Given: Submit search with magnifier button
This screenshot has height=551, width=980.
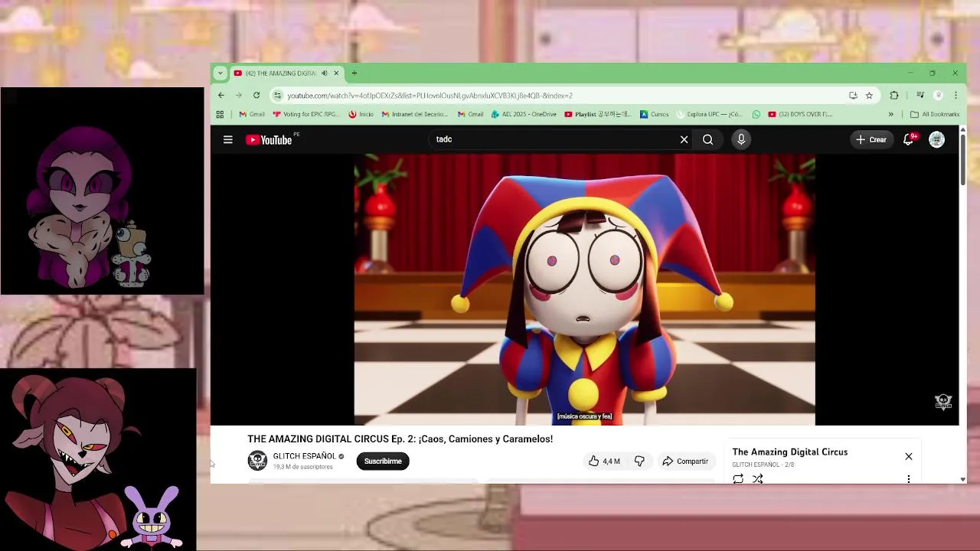Looking at the screenshot, I should pyautogui.click(x=707, y=139).
